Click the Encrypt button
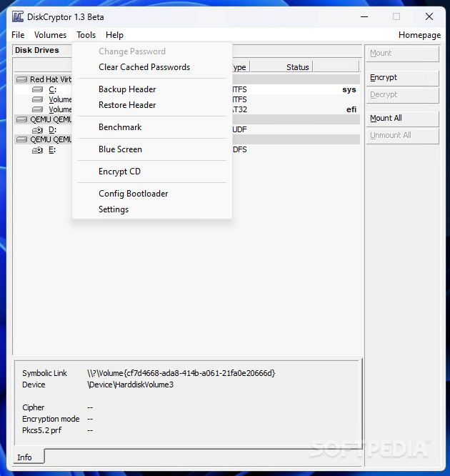The height and width of the screenshot is (476, 450). click(x=402, y=78)
